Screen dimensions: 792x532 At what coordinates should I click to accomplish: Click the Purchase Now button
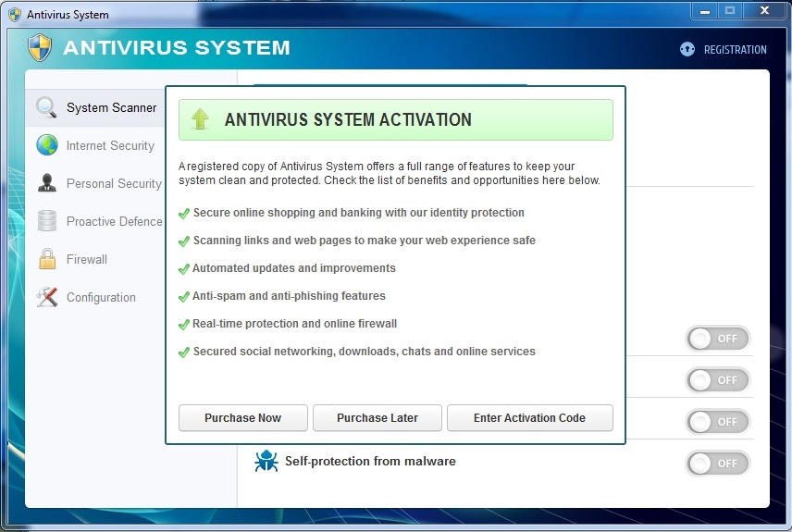243,418
